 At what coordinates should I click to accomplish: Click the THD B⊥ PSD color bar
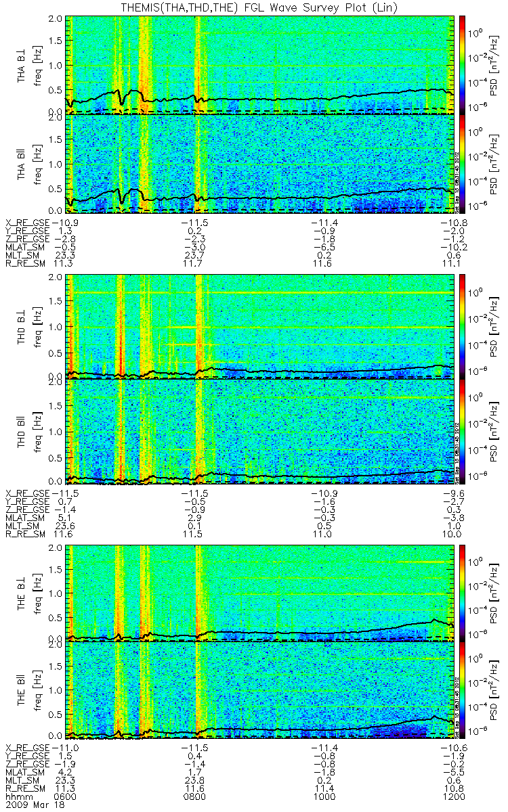pos(463,326)
